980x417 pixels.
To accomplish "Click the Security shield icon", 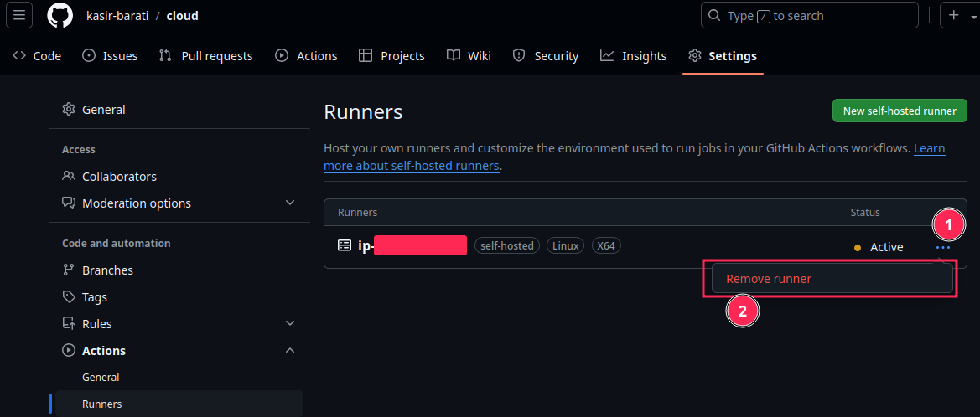I will [x=519, y=55].
